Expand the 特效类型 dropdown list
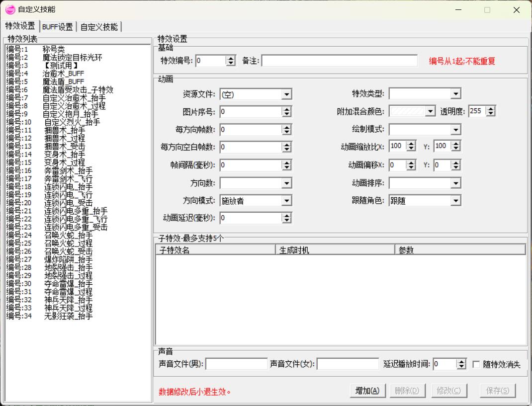This screenshot has height=406, width=532. pyautogui.click(x=455, y=93)
